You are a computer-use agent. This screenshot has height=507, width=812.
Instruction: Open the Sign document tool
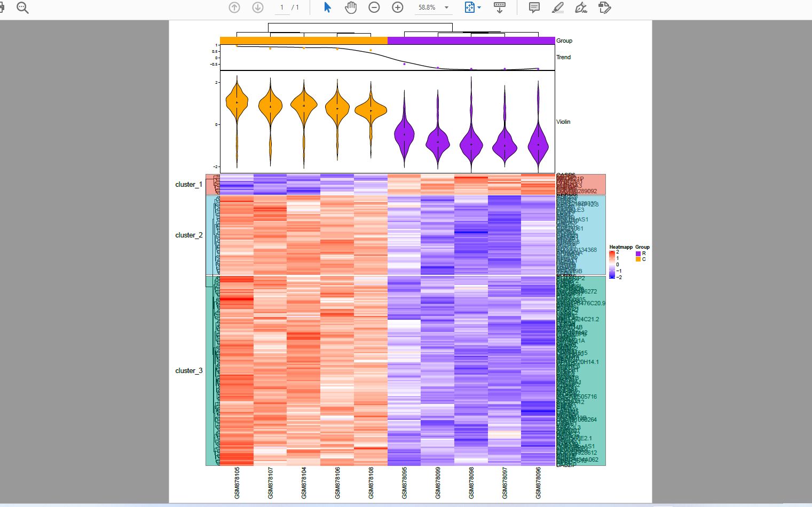(581, 7)
